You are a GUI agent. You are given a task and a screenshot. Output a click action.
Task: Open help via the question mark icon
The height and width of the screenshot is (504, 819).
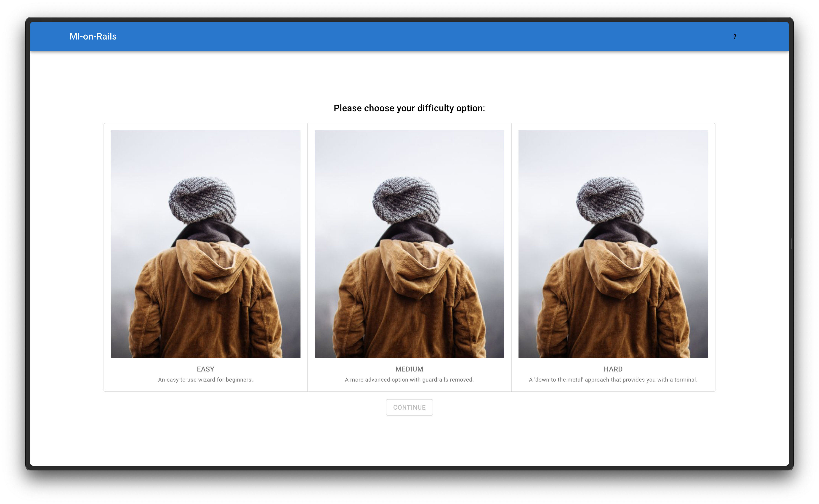(734, 37)
